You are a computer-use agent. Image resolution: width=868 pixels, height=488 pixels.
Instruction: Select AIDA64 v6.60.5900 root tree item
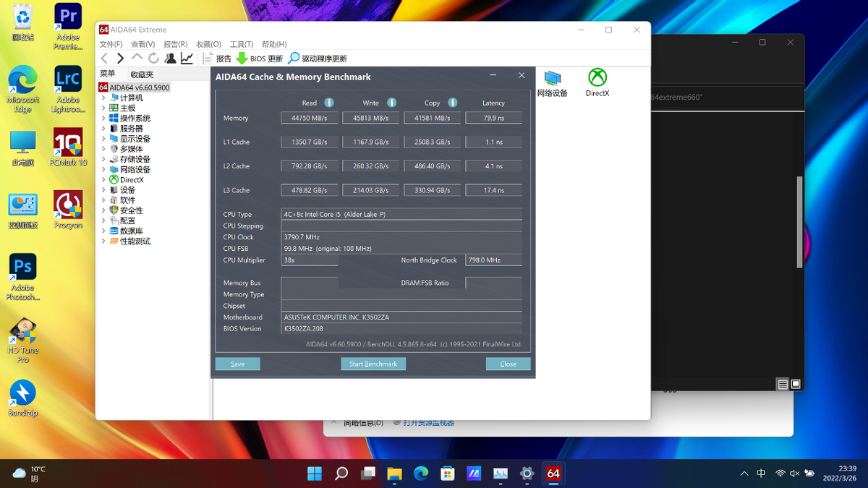[x=134, y=87]
